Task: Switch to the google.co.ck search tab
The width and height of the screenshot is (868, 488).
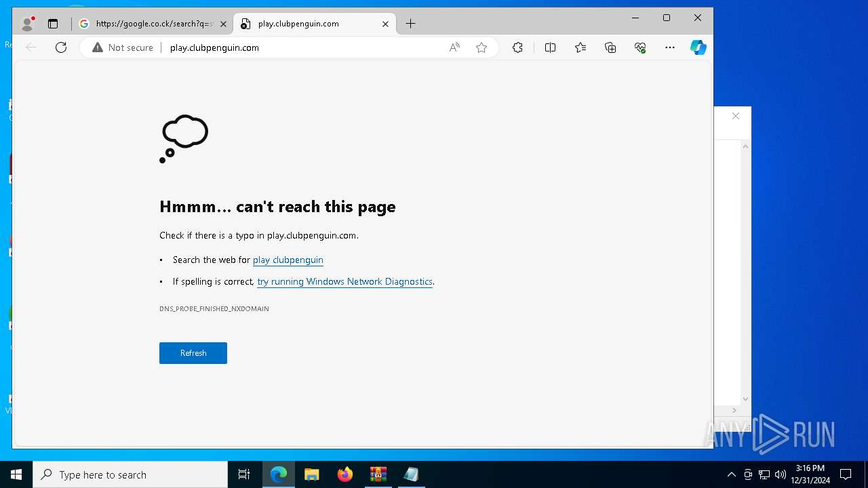Action: click(153, 24)
